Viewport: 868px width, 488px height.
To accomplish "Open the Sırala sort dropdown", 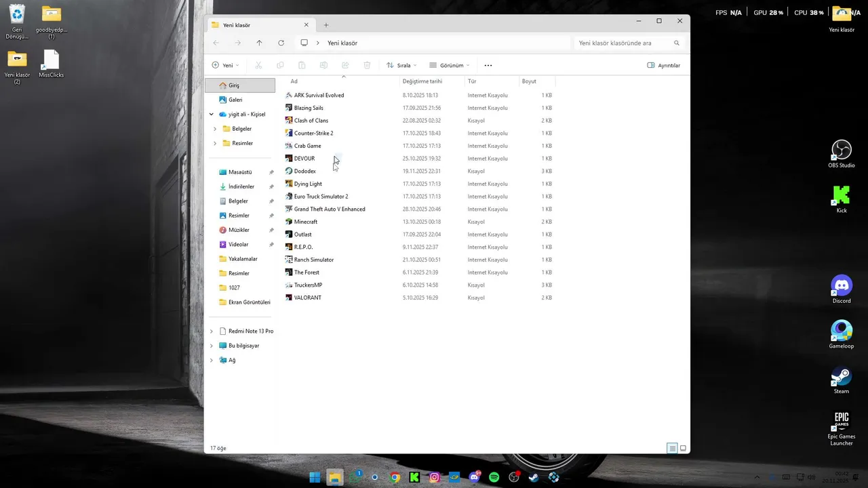I will tap(401, 65).
